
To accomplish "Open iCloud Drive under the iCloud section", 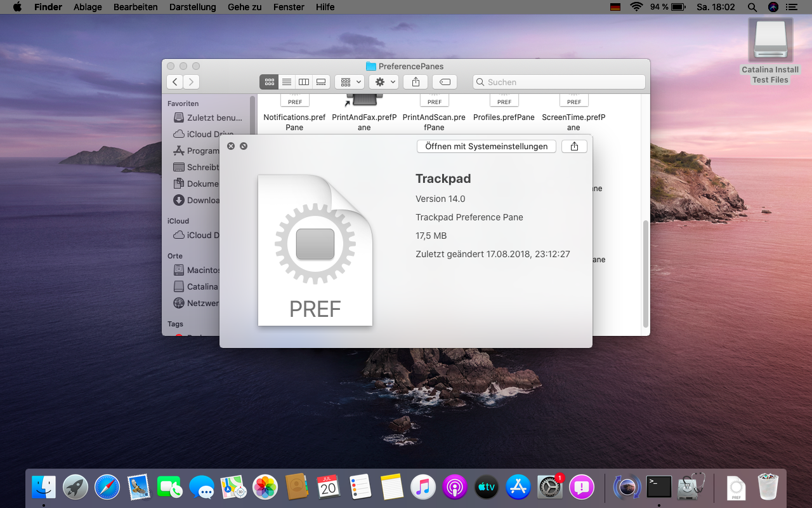I will (197, 235).
